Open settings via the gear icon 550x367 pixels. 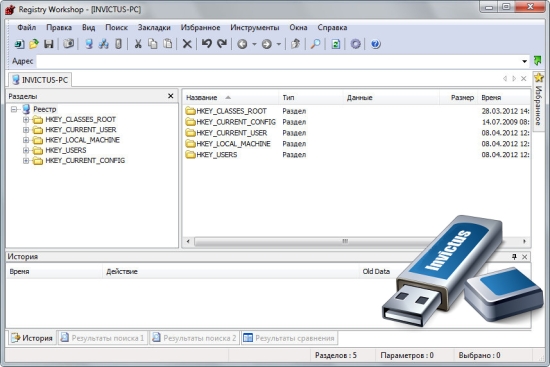pyautogui.click(x=356, y=44)
